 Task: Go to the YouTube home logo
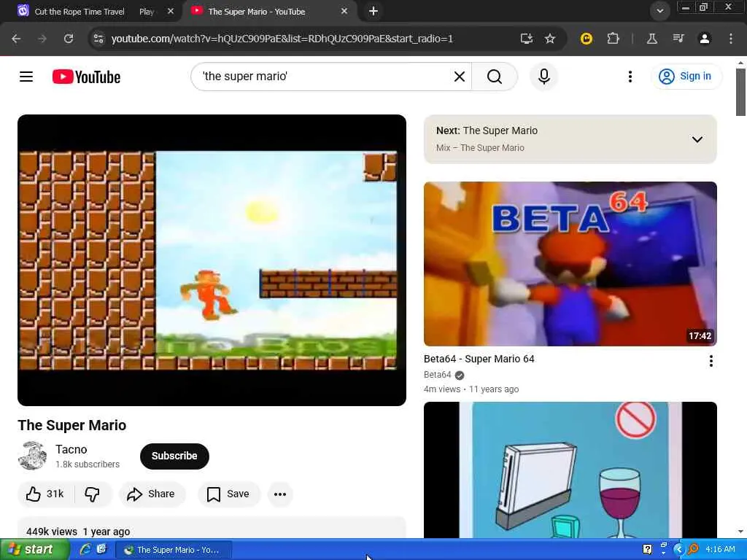86,77
